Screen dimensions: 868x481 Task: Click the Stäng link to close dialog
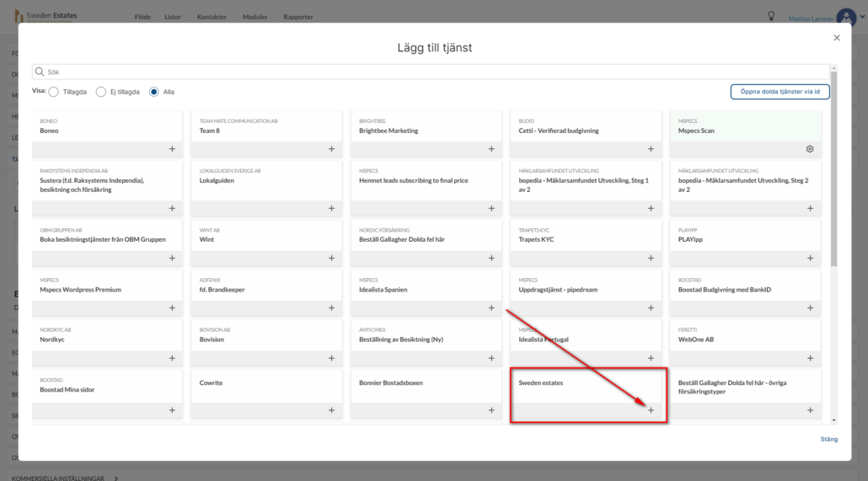pyautogui.click(x=828, y=439)
